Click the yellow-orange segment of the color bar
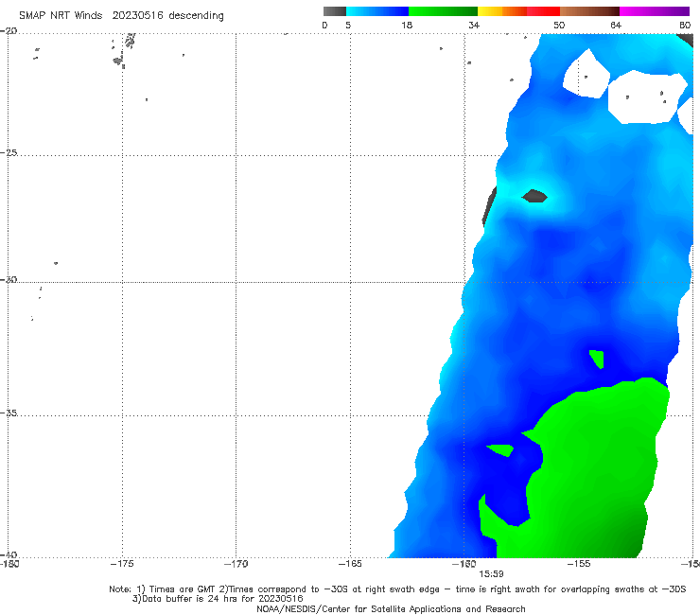Screen dimensions: 700x615 (502, 11)
